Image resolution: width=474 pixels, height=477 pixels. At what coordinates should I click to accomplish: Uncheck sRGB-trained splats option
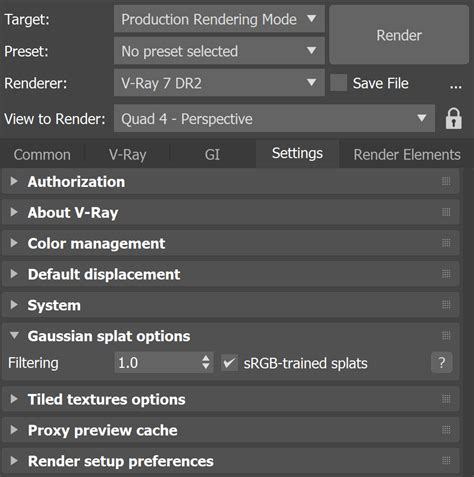pyautogui.click(x=230, y=363)
